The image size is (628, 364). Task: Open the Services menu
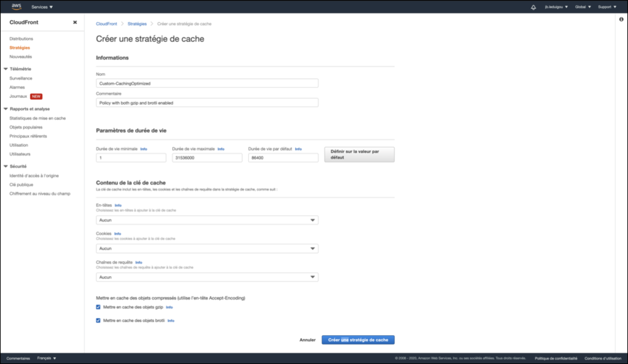[42, 7]
